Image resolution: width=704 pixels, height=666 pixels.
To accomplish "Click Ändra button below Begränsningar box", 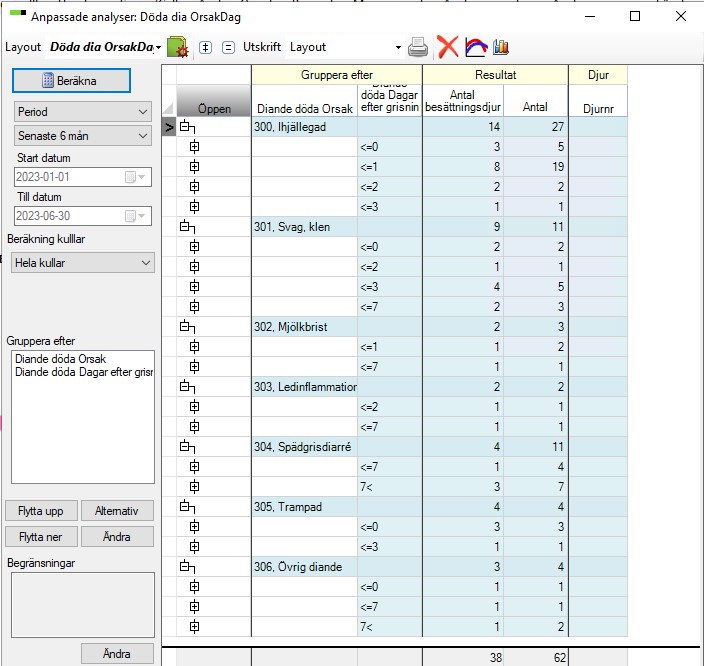I will tap(117, 653).
